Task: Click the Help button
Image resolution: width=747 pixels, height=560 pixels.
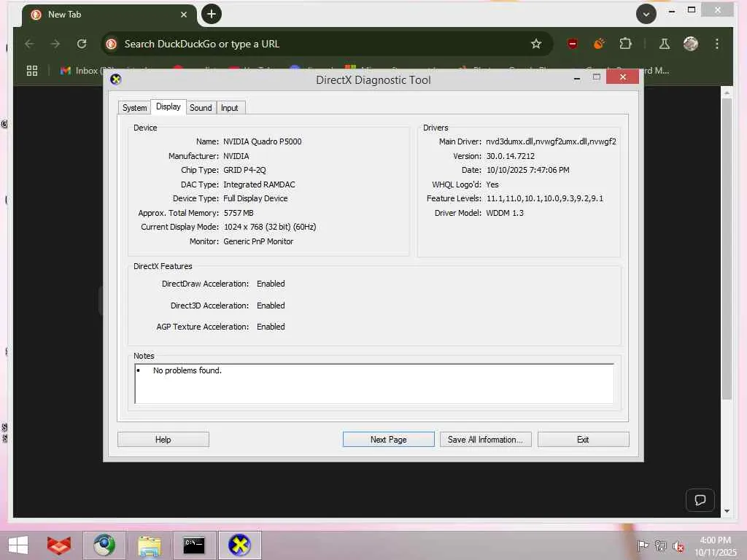Action: [x=163, y=439]
